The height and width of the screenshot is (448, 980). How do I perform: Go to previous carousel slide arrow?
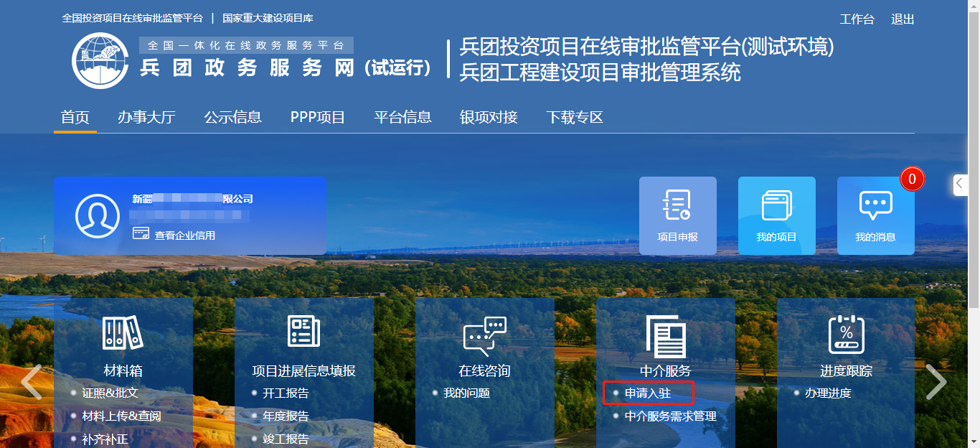click(31, 381)
